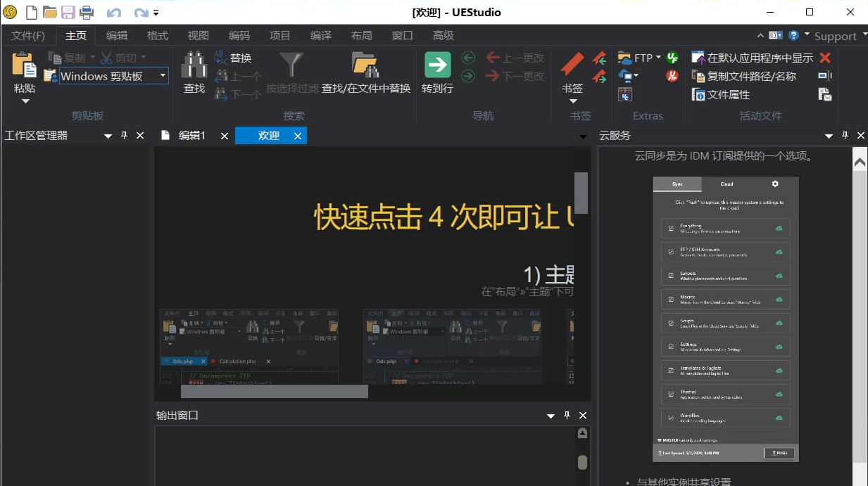Click the 输出窗口 scrollbar thumb
The height and width of the screenshot is (486, 868).
(582, 462)
